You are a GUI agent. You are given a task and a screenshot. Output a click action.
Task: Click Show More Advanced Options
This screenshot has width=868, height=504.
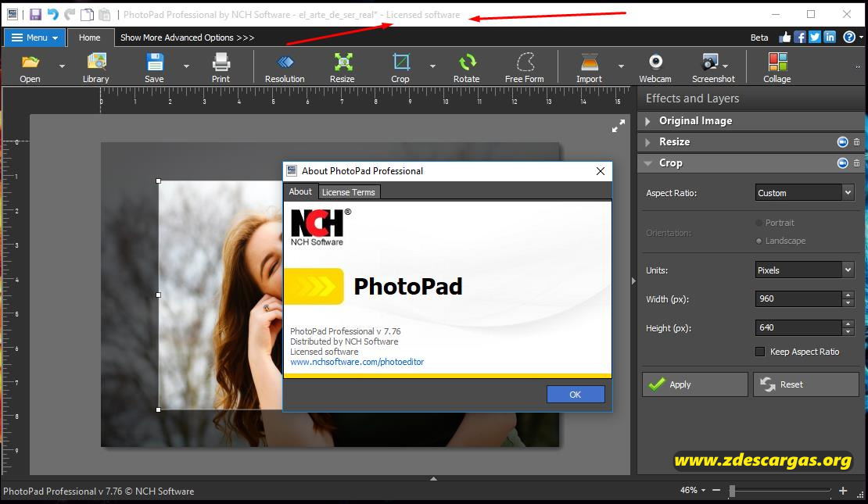point(187,38)
